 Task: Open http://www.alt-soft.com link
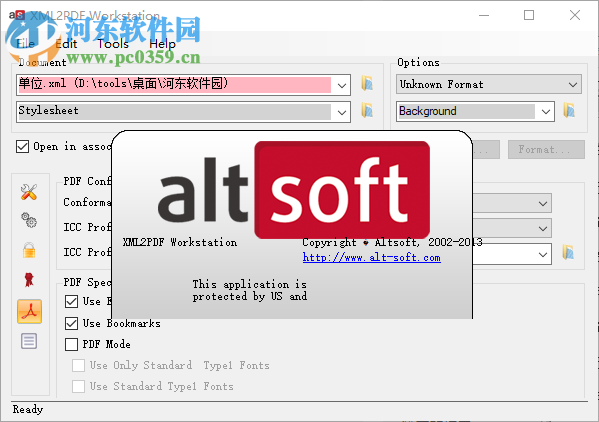371,257
